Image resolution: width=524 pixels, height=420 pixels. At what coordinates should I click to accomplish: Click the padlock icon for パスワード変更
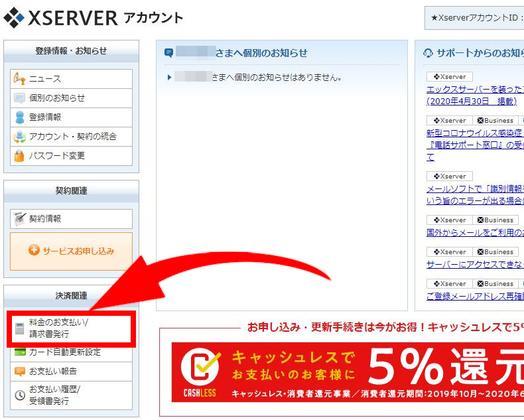pyautogui.click(x=19, y=156)
